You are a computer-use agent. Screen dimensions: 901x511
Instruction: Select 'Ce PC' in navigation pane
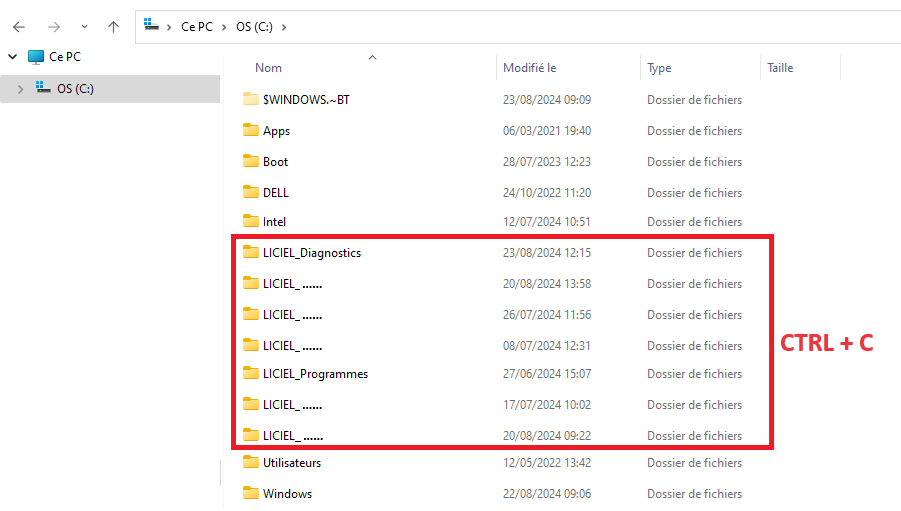point(65,57)
